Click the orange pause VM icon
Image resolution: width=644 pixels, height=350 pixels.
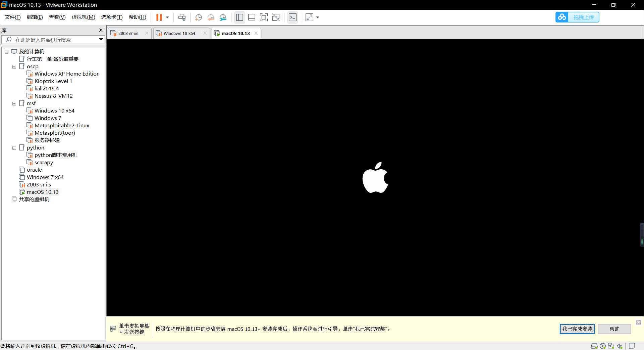(x=159, y=17)
